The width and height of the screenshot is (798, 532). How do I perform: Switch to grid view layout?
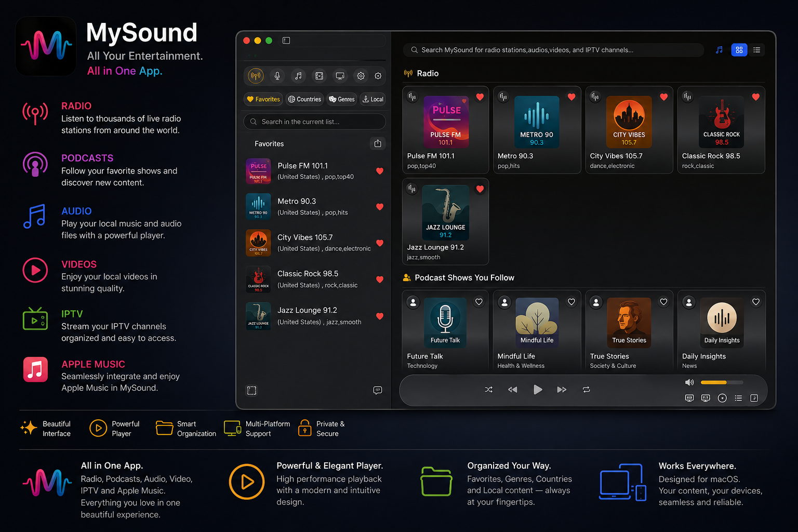tap(739, 50)
